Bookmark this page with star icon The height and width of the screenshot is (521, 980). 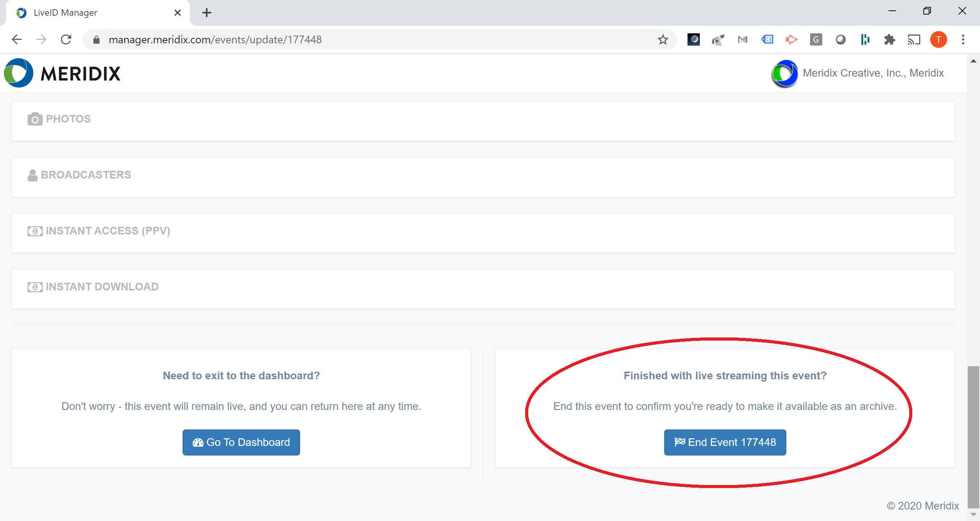663,39
